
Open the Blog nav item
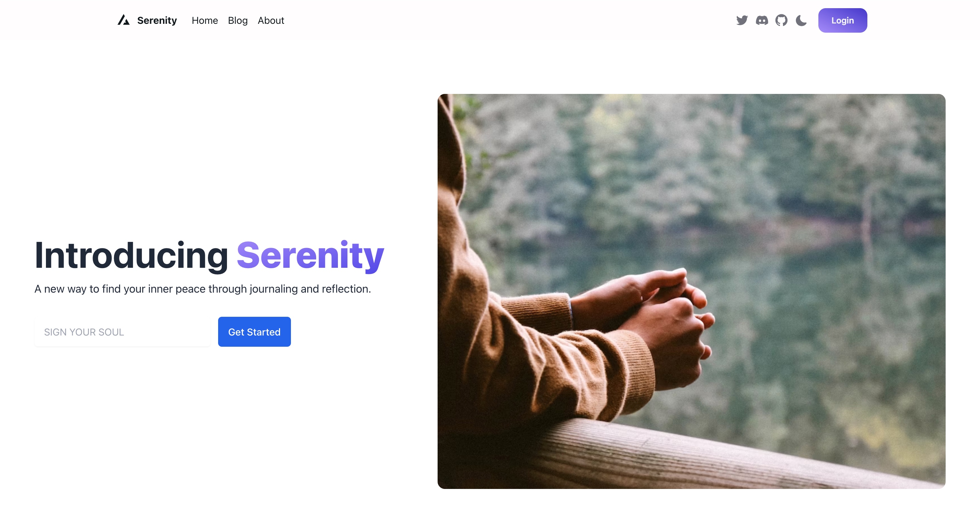238,20
